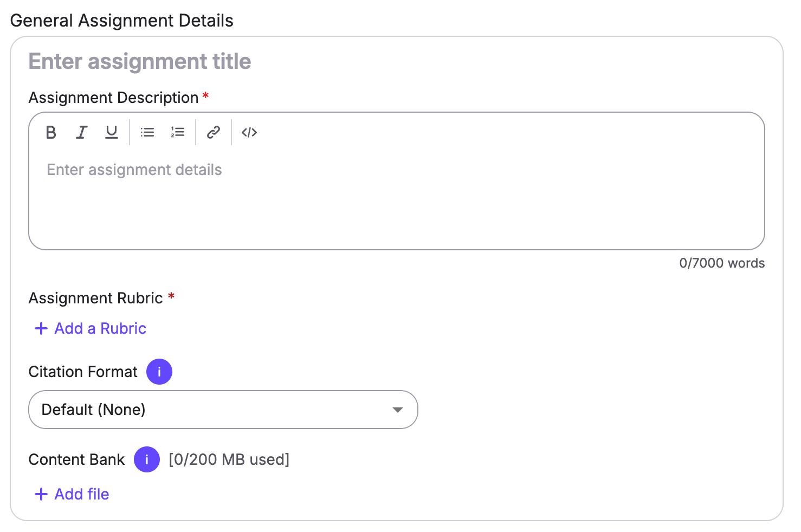
Task: Toggle underline formatting button
Action: pos(112,132)
